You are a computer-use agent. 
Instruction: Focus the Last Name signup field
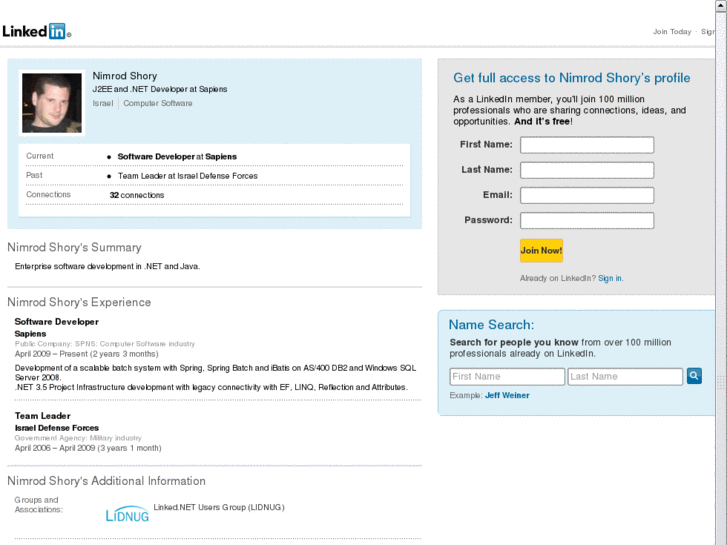click(x=587, y=170)
